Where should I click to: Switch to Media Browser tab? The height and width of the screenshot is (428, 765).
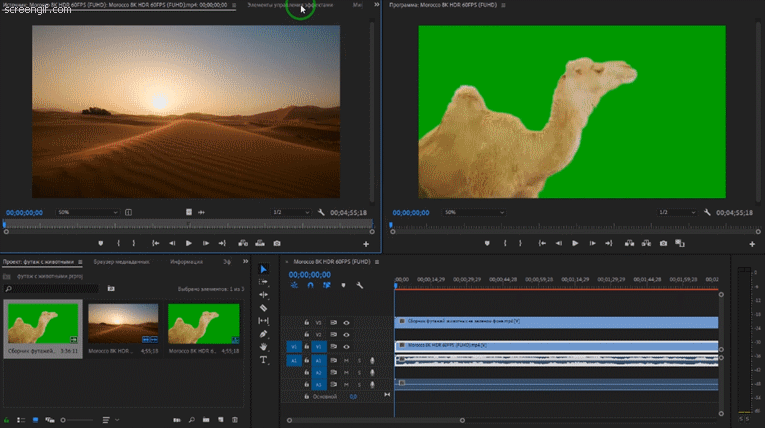pyautogui.click(x=121, y=262)
